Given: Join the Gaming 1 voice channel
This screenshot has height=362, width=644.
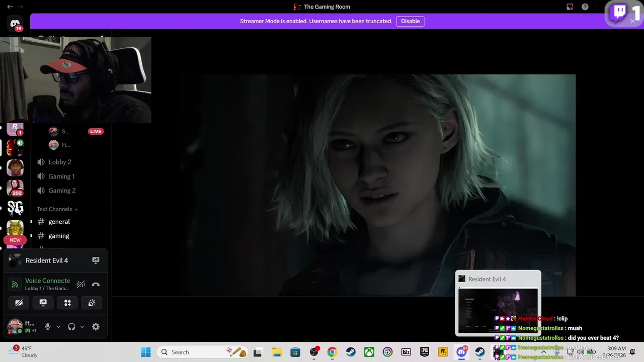Looking at the screenshot, I should tap(61, 176).
